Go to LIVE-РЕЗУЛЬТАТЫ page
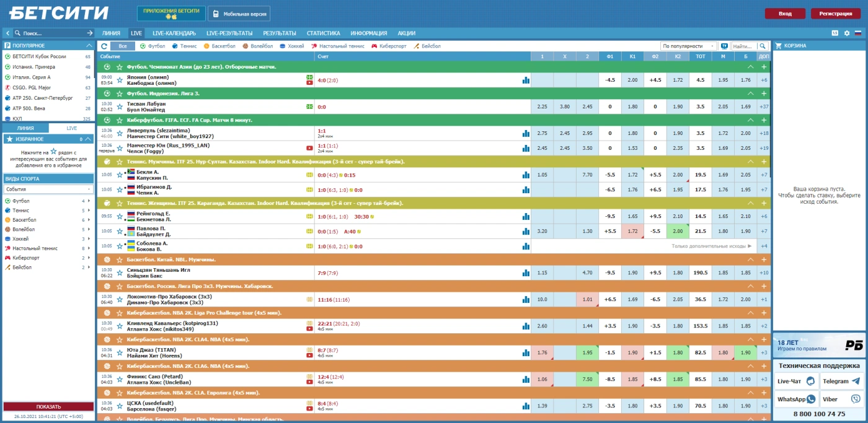The image size is (868, 423). tap(229, 33)
